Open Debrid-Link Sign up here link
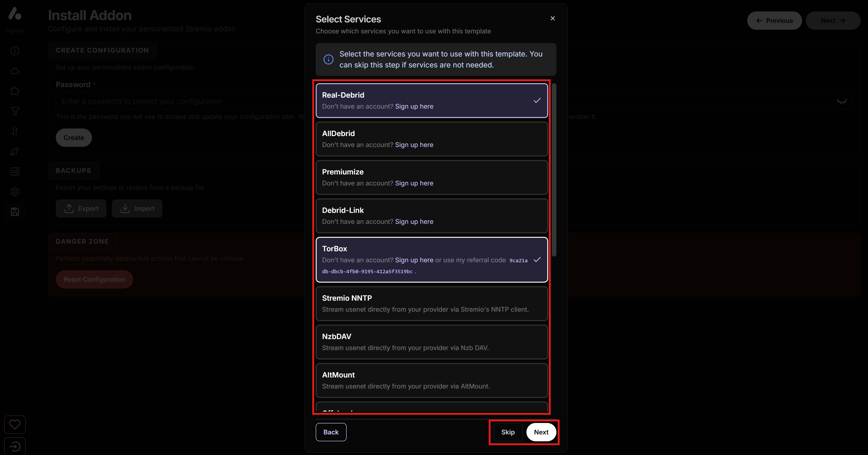The height and width of the screenshot is (455, 868). point(414,222)
